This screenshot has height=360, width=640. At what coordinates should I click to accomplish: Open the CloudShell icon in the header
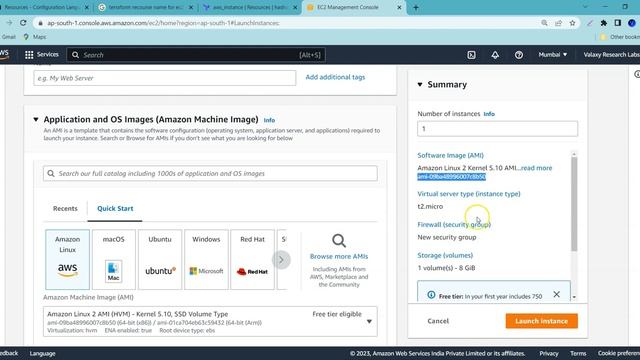click(x=471, y=55)
